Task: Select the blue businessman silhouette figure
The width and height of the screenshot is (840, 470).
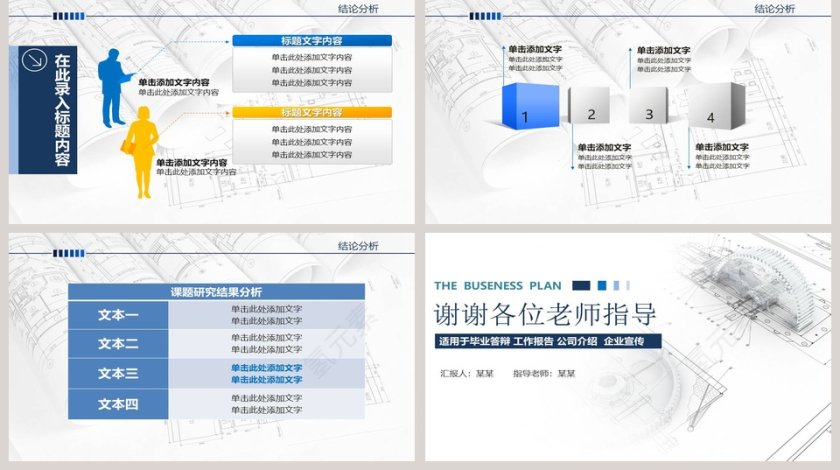Action: point(114,88)
